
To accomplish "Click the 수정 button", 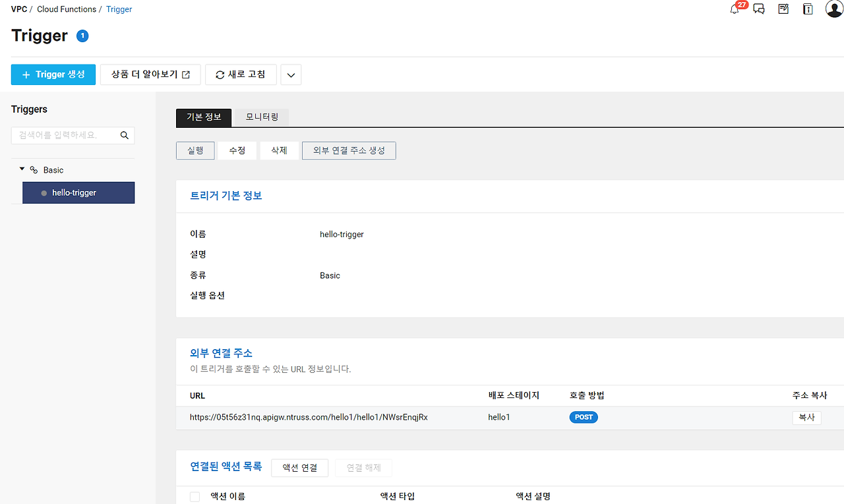I will pyautogui.click(x=237, y=150).
